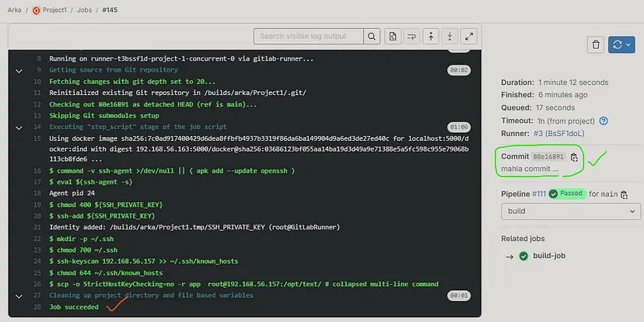644x322 pixels.
Task: Click log line number 16
Action: tap(37, 171)
